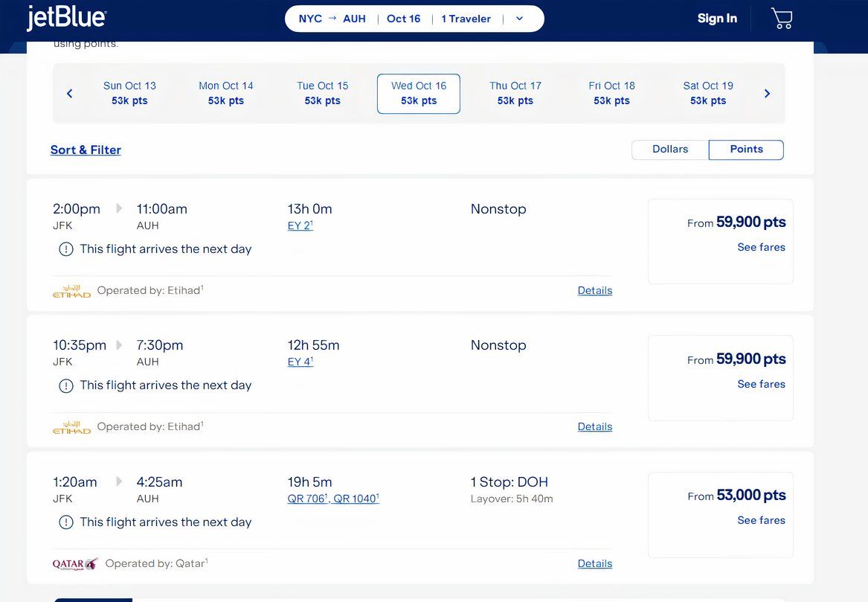
Task: Click the arrow icon between 2:00pm and 11:00am
Action: click(119, 209)
